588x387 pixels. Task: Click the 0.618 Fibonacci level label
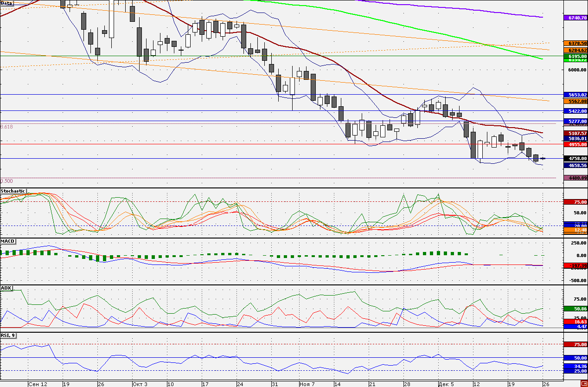click(x=6, y=127)
